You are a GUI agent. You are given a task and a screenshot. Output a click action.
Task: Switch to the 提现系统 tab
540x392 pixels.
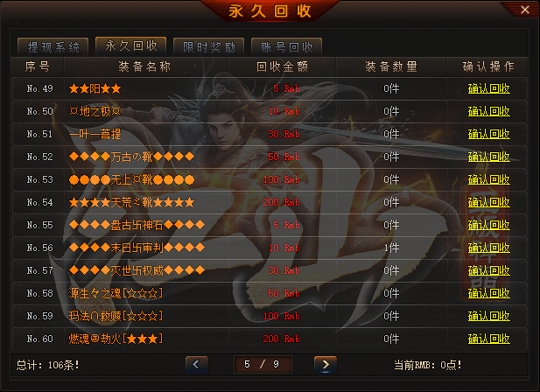pyautogui.click(x=53, y=46)
